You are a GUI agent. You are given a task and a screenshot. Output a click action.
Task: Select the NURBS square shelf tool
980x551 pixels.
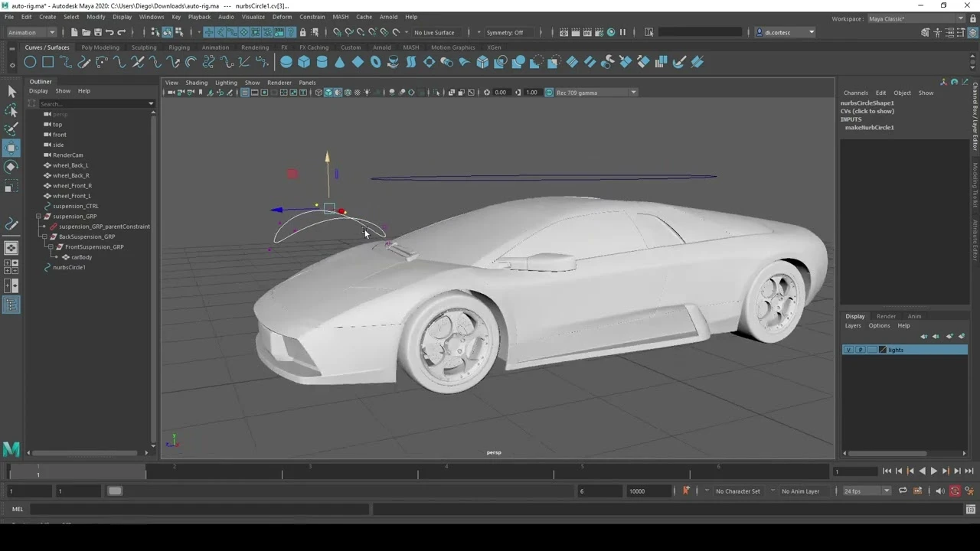click(47, 62)
